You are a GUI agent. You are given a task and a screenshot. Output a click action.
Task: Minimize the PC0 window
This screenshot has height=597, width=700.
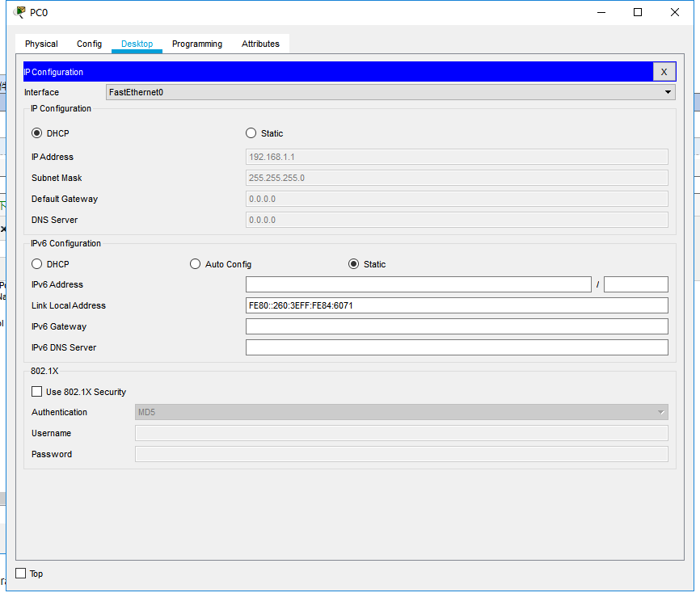coord(601,12)
